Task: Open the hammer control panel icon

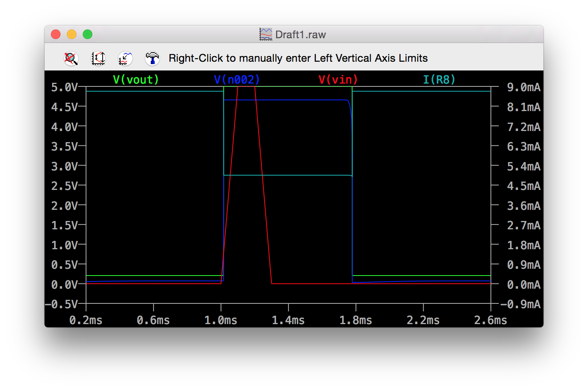Action: point(152,59)
